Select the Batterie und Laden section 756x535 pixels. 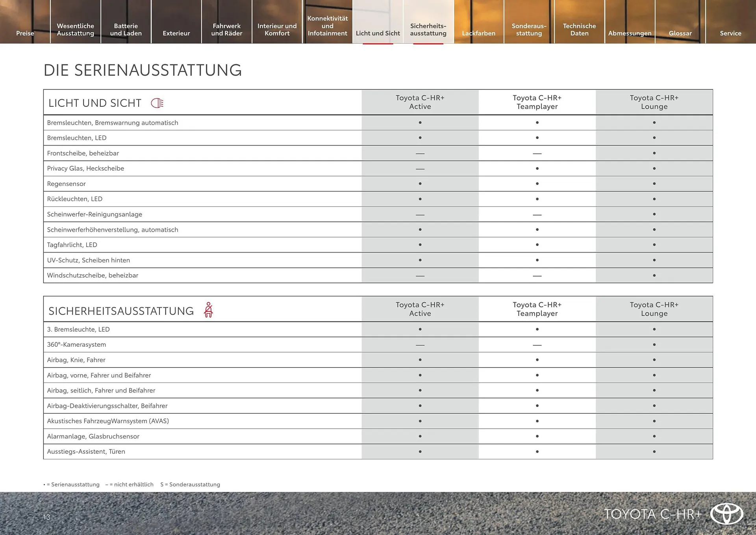point(126,29)
